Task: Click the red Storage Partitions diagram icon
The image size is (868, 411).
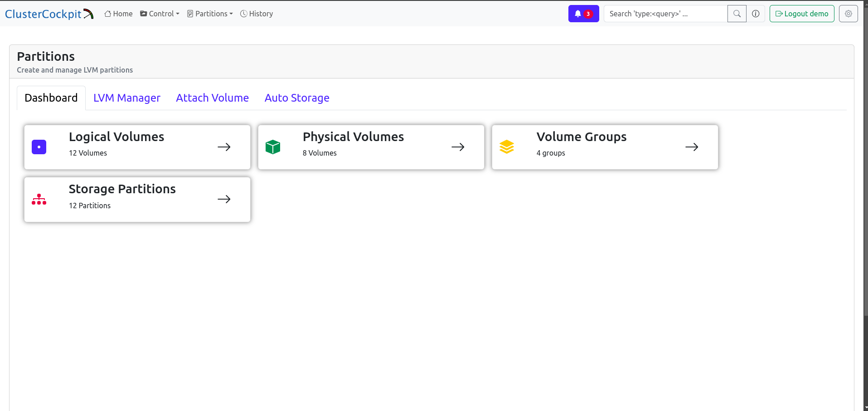Action: [x=39, y=199]
